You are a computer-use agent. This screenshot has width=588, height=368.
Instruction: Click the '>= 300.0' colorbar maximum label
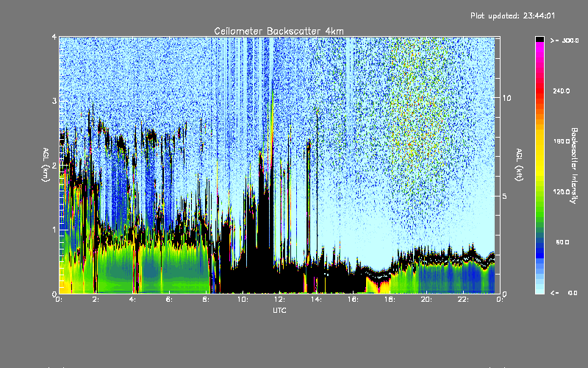(x=564, y=40)
